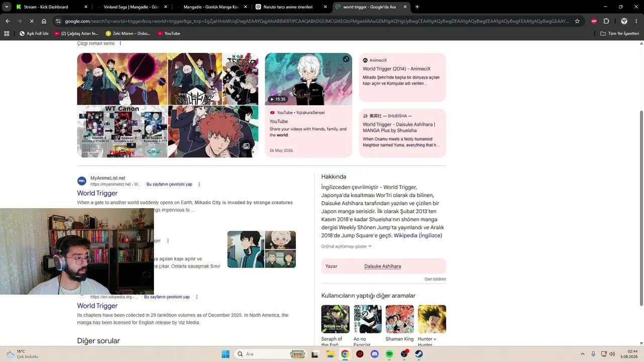Open the volume tray icon
644x362 pixels.
pyautogui.click(x=612, y=354)
